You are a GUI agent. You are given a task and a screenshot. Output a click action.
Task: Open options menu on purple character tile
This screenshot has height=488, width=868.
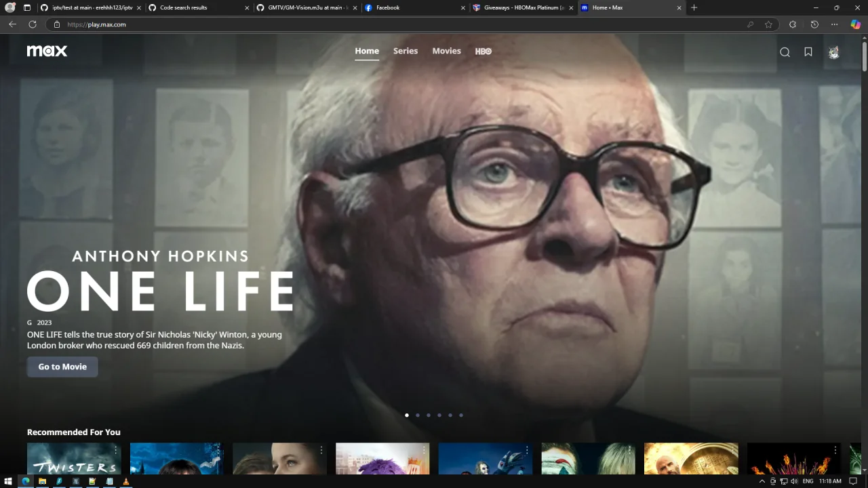[x=425, y=450]
